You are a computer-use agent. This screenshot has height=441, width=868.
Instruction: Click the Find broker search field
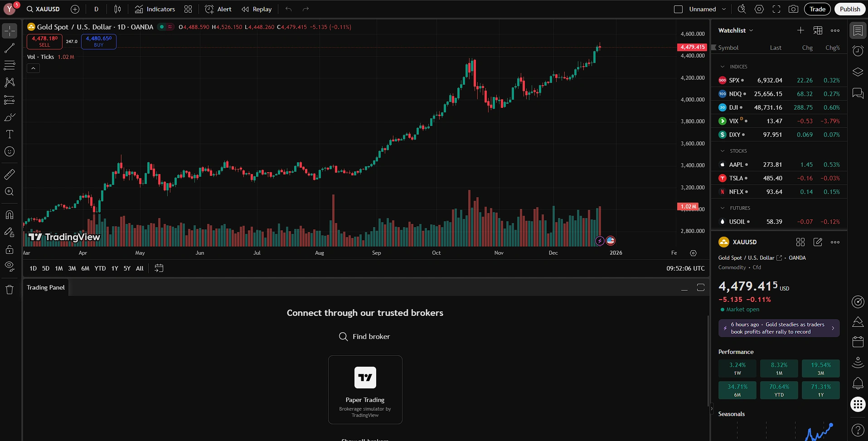[365, 336]
